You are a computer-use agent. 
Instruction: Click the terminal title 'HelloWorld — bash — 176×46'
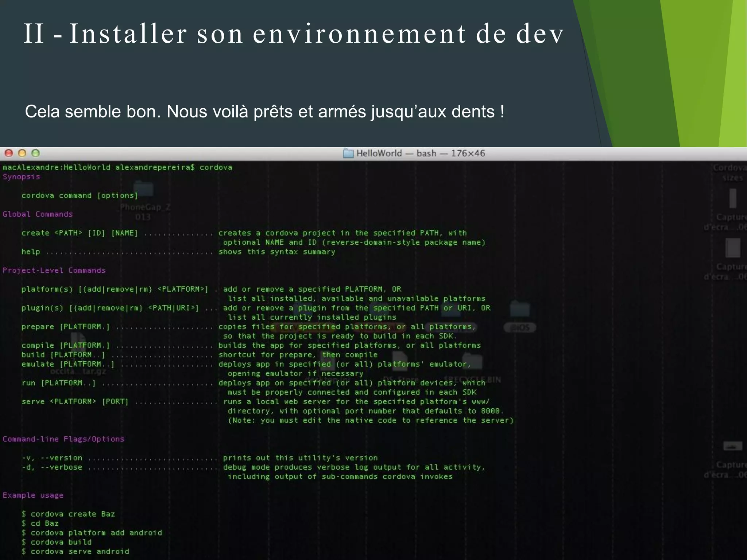[x=421, y=153]
